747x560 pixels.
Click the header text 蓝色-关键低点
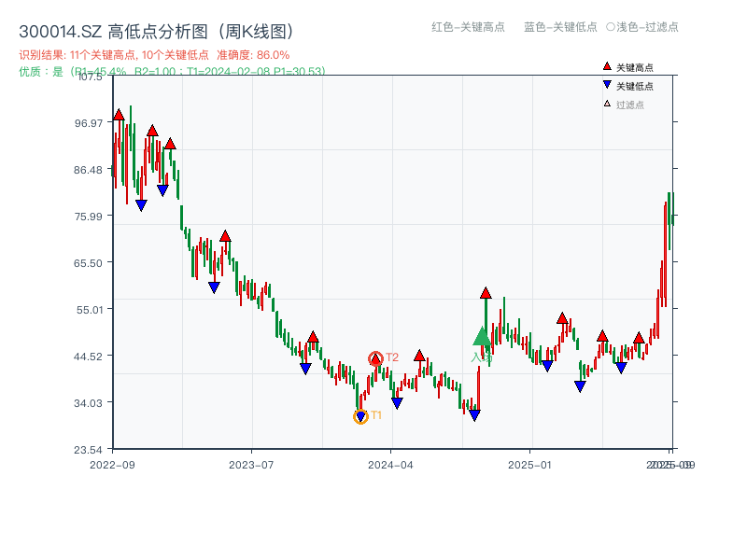[x=560, y=27]
